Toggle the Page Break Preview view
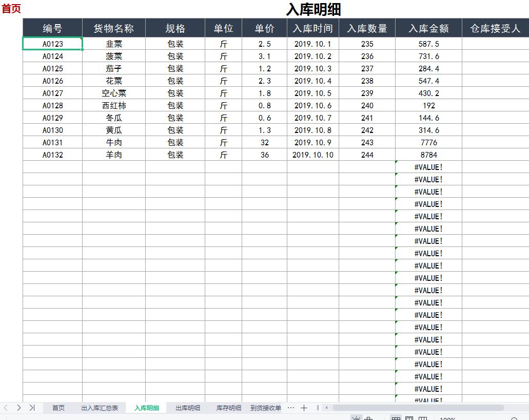 tap(423, 418)
